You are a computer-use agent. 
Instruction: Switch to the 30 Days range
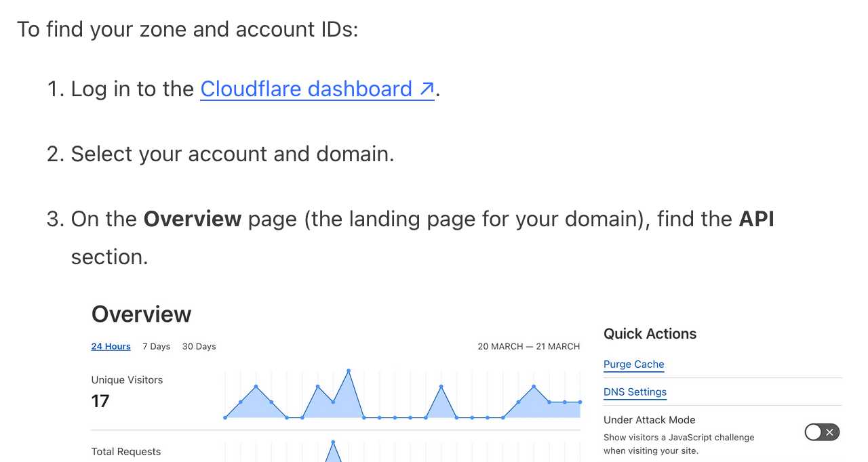click(x=199, y=346)
